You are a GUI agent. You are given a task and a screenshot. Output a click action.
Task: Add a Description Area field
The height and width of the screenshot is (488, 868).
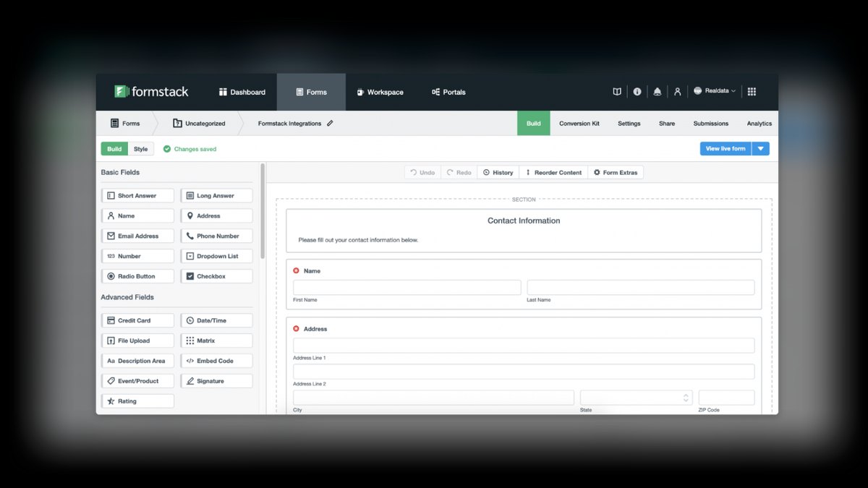click(137, 361)
